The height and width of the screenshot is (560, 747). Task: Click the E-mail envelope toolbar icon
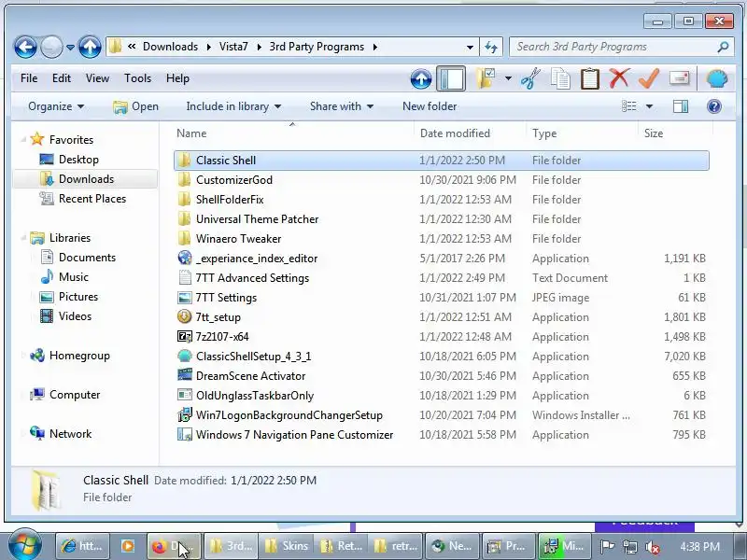point(680,78)
